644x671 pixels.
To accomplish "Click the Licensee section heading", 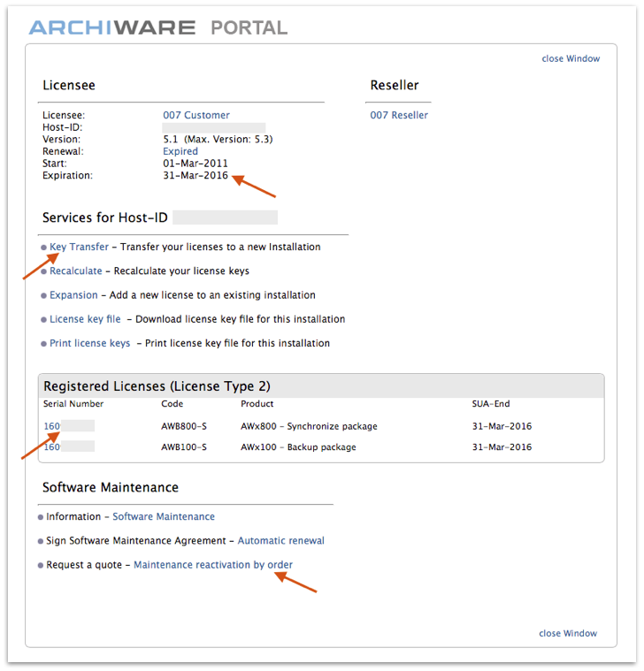I will pyautogui.click(x=69, y=85).
